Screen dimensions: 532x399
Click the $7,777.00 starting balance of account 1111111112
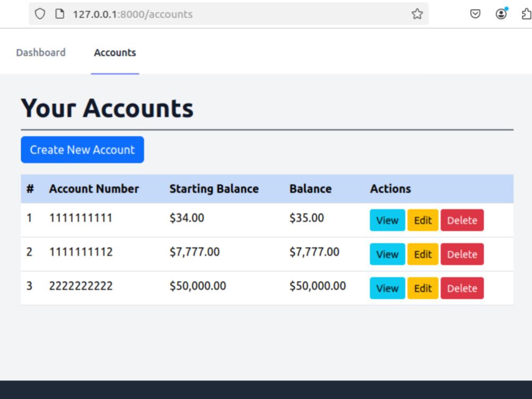click(195, 252)
